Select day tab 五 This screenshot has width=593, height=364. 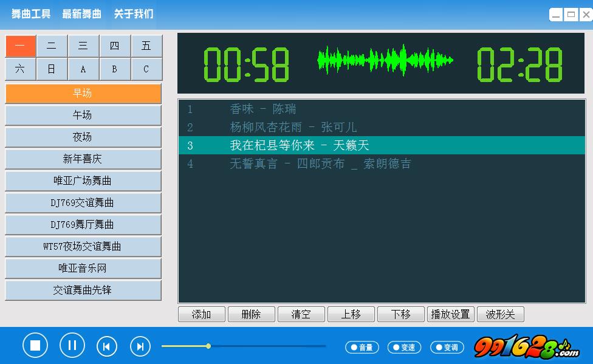(x=146, y=46)
